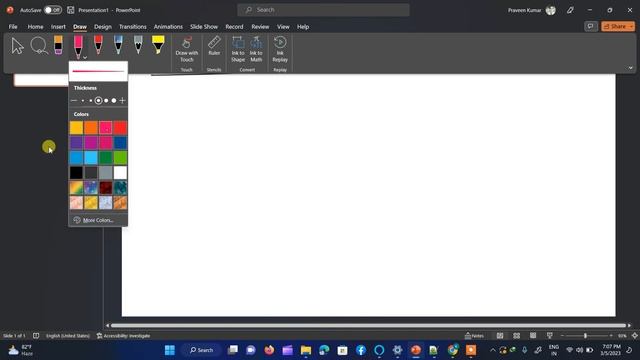Click the Save icon in title bar
The height and width of the screenshot is (360, 640).
pyautogui.click(x=71, y=10)
